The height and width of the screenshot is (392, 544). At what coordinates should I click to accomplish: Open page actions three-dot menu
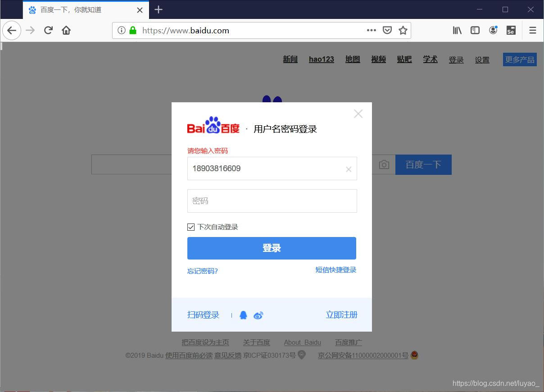(x=371, y=30)
